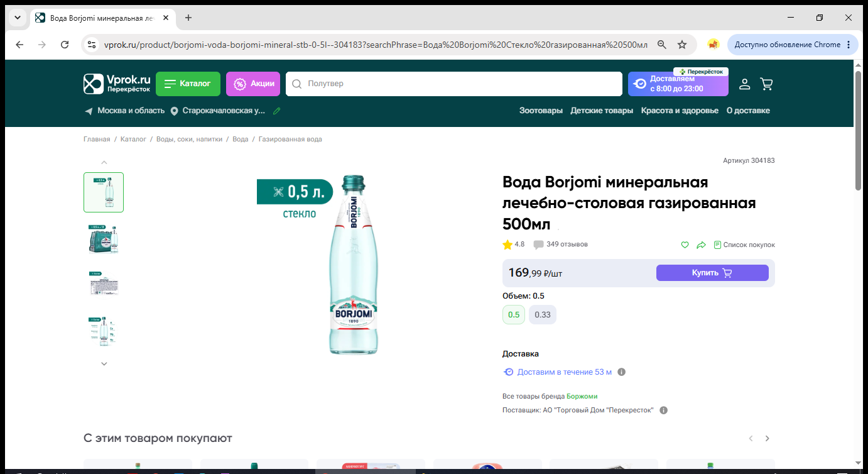Go to Газированная вода breadcrumb
This screenshot has height=474, width=868.
point(290,139)
